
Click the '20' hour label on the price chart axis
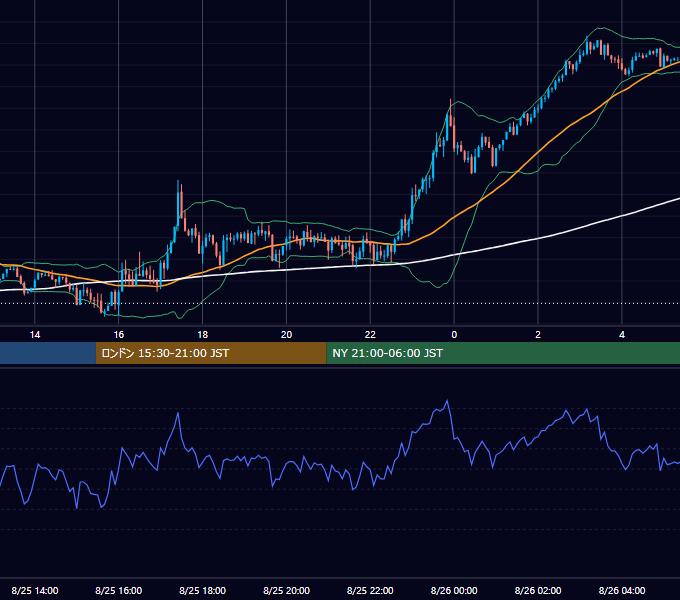286,335
